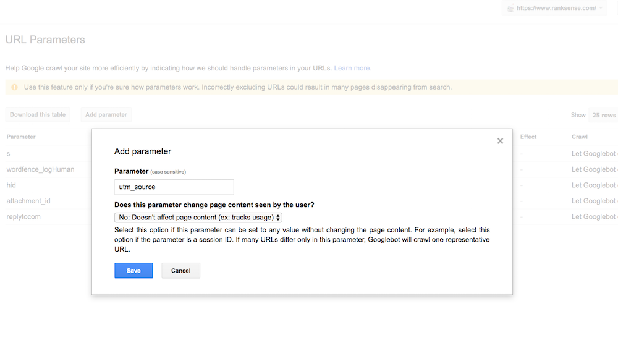Click the site favicon next to ranksense URL

510,8
